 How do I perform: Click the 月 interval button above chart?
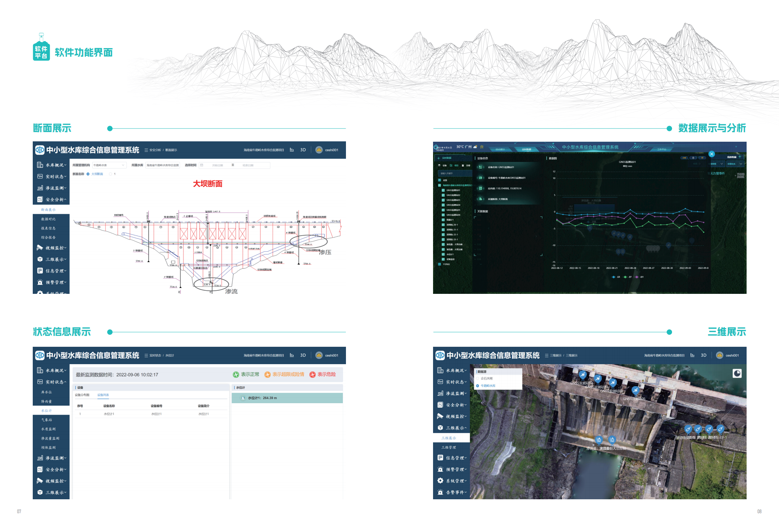702,158
